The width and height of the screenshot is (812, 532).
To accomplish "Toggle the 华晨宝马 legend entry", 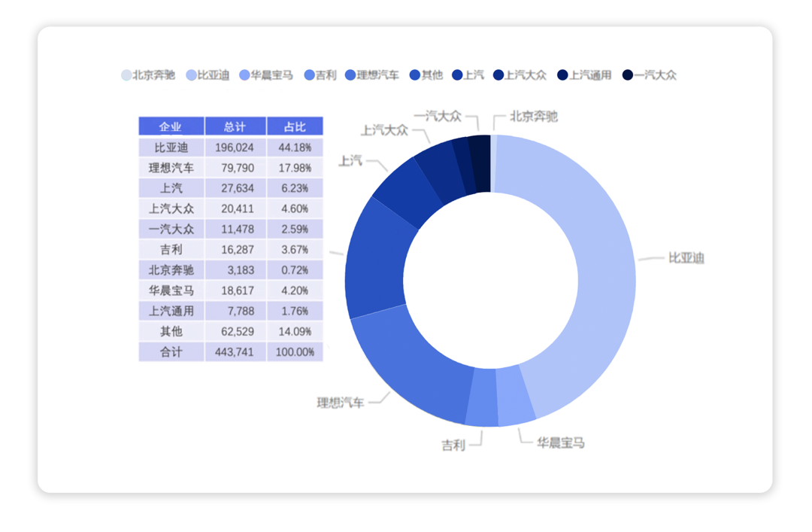I will [x=266, y=75].
